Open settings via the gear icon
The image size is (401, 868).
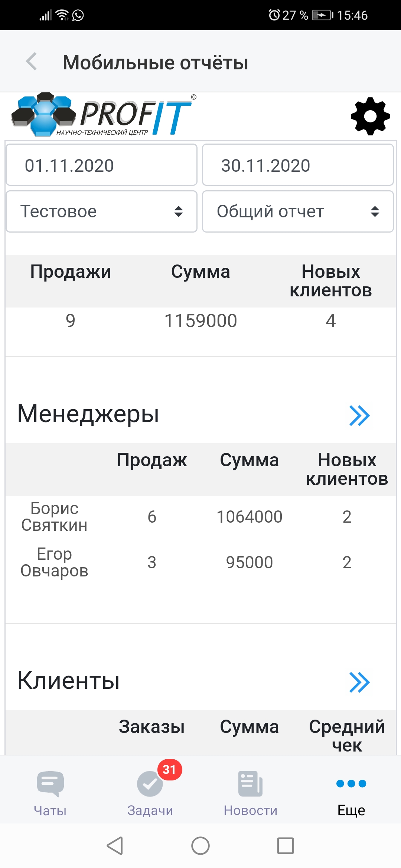370,116
